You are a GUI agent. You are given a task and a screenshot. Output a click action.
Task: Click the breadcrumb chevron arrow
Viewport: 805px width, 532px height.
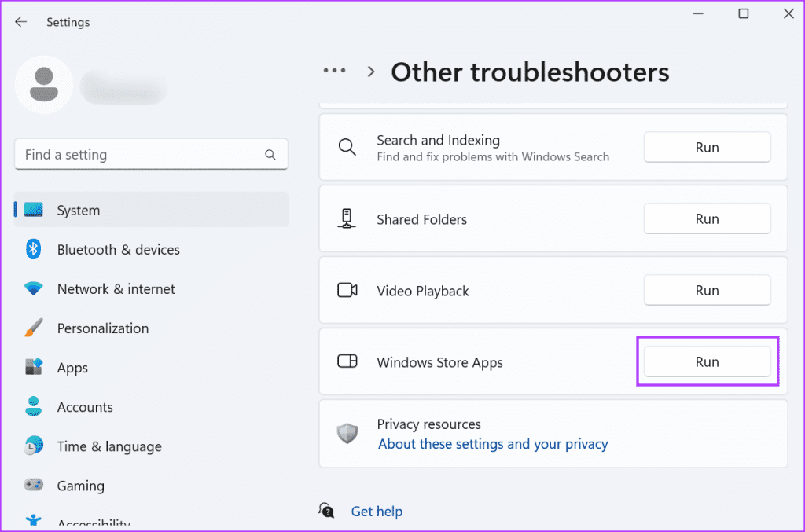click(371, 72)
